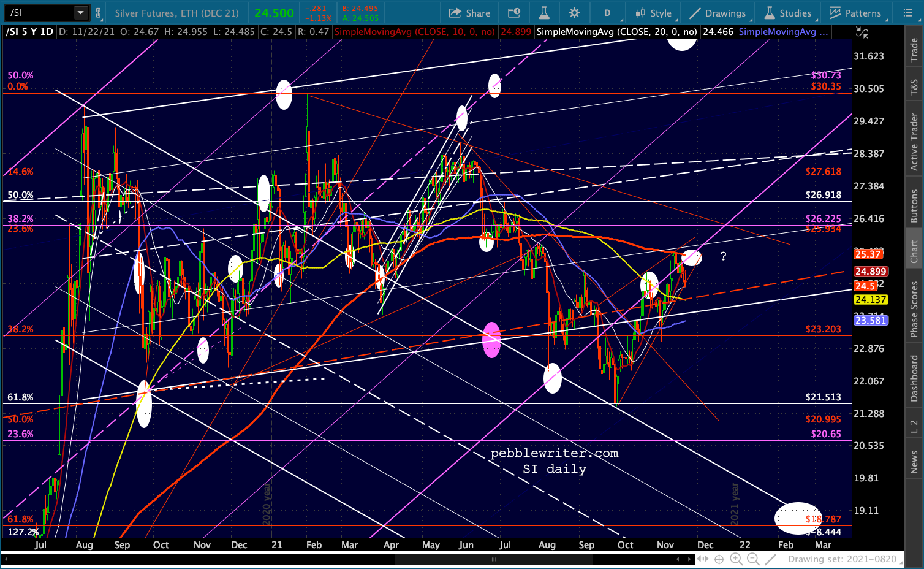Click the truncated blue SimpleMovingAvg label
924x569 pixels.
tap(784, 32)
